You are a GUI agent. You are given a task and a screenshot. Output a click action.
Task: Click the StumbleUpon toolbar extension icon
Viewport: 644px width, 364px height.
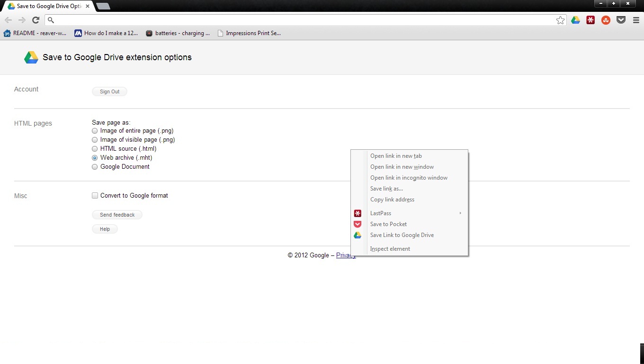point(606,20)
